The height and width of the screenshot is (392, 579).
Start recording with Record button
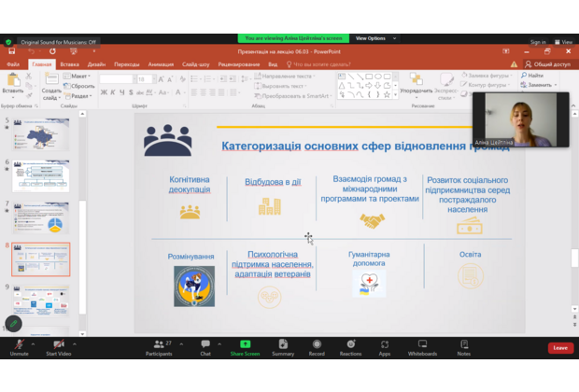coord(317,345)
